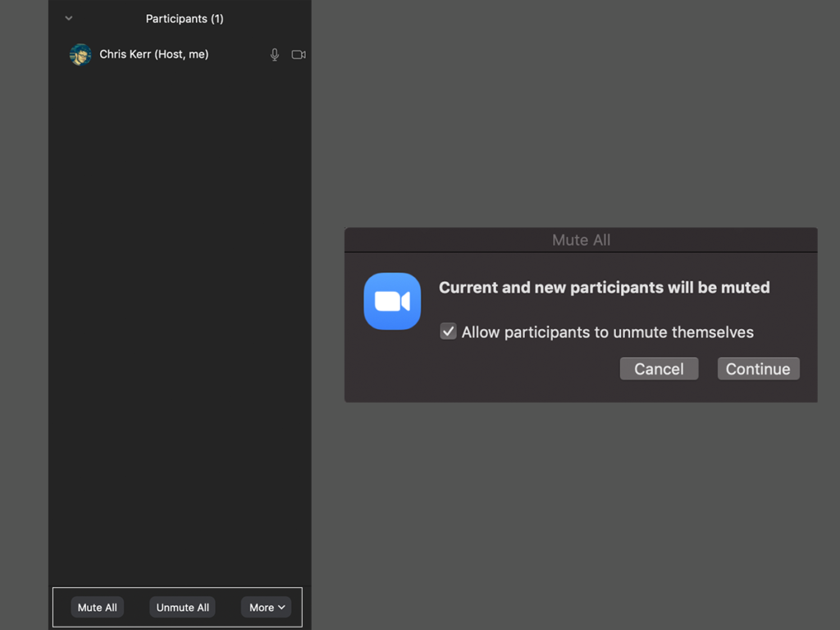Collapse the Participants panel using the top chevron

(x=69, y=18)
